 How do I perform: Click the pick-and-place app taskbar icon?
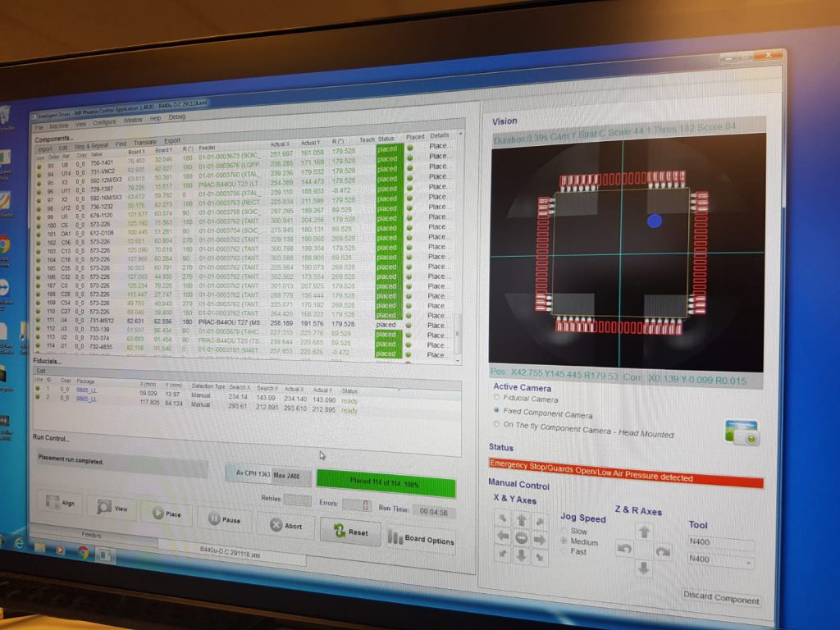104,555
